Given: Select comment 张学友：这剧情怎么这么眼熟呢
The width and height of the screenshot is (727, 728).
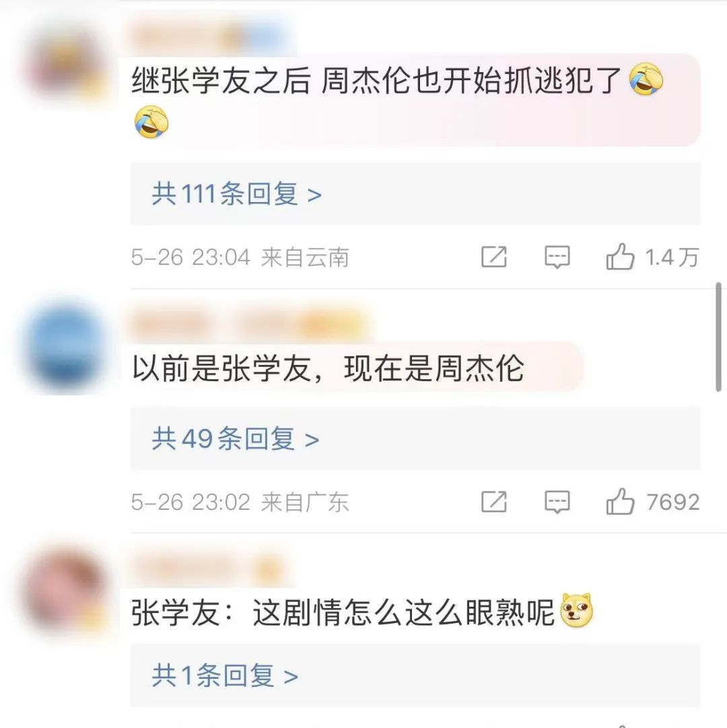Looking at the screenshot, I should point(343,612).
